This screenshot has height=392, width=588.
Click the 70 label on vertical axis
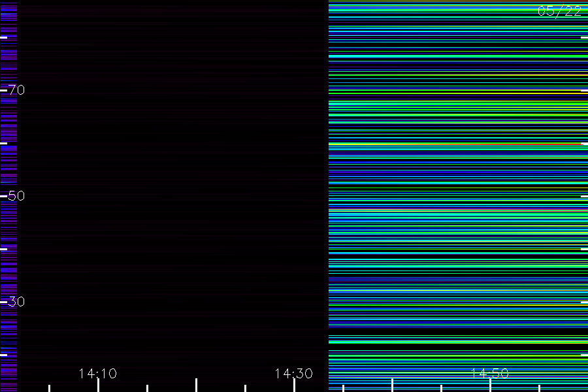point(16,90)
